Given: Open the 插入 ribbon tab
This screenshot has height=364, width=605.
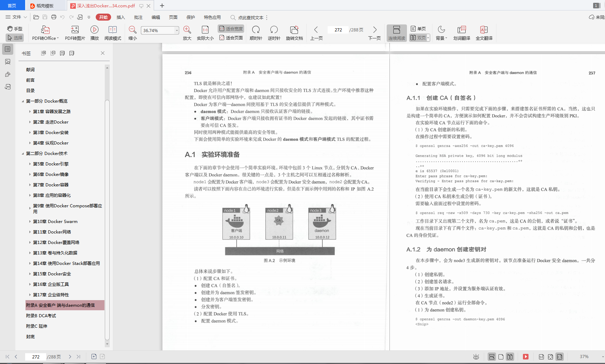Looking at the screenshot, I should click(121, 17).
